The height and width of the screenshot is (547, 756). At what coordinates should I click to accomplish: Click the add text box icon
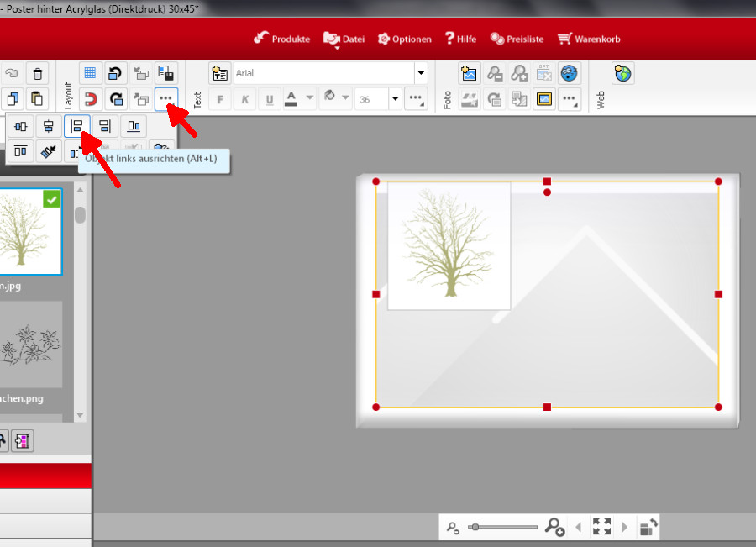pyautogui.click(x=220, y=74)
